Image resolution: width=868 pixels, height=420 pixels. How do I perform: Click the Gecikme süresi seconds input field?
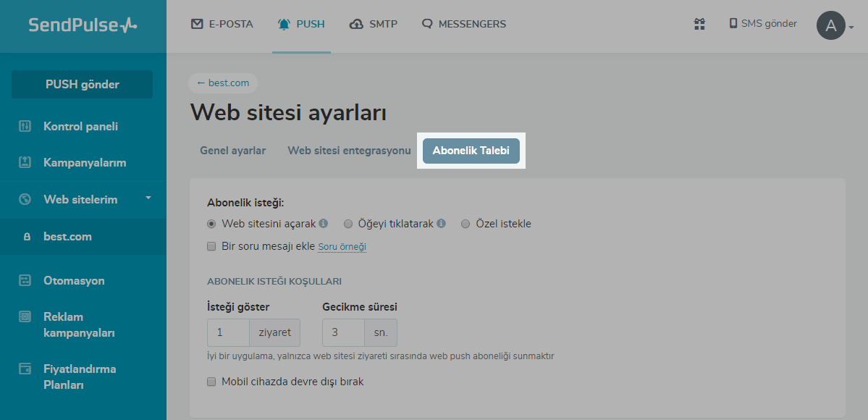[344, 332]
